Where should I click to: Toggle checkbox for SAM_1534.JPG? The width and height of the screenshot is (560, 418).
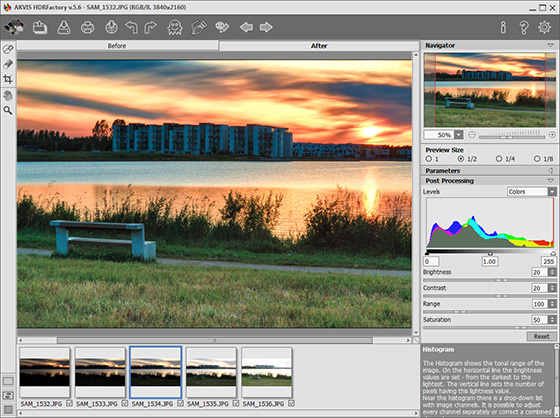180,403
